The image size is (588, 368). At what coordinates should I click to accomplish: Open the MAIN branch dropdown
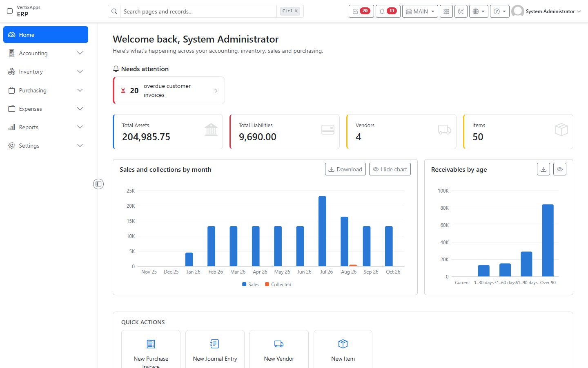420,11
